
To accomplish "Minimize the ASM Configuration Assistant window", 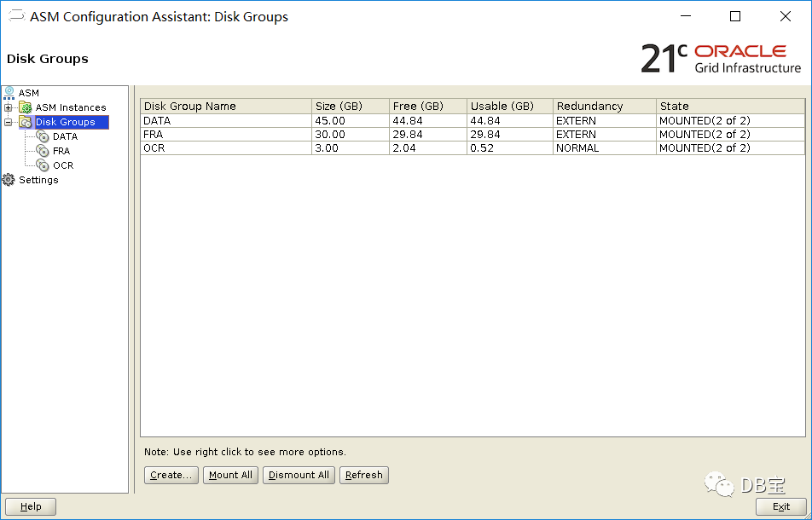I will pos(686,16).
